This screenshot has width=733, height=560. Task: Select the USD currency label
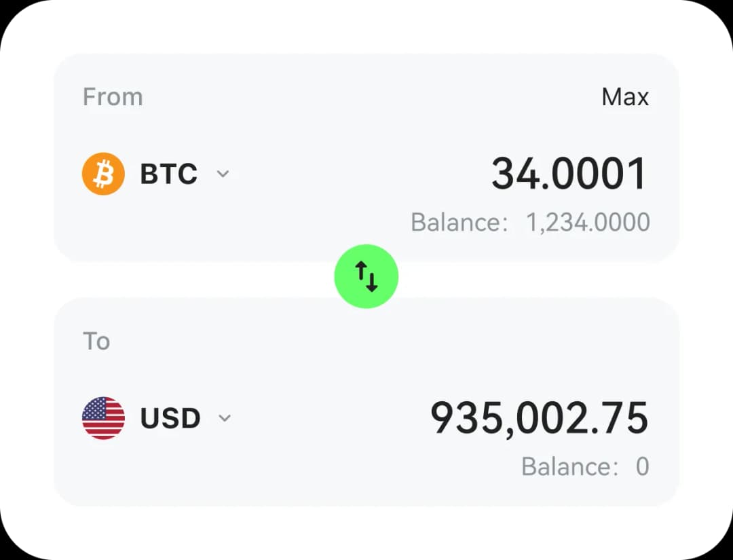pos(170,418)
